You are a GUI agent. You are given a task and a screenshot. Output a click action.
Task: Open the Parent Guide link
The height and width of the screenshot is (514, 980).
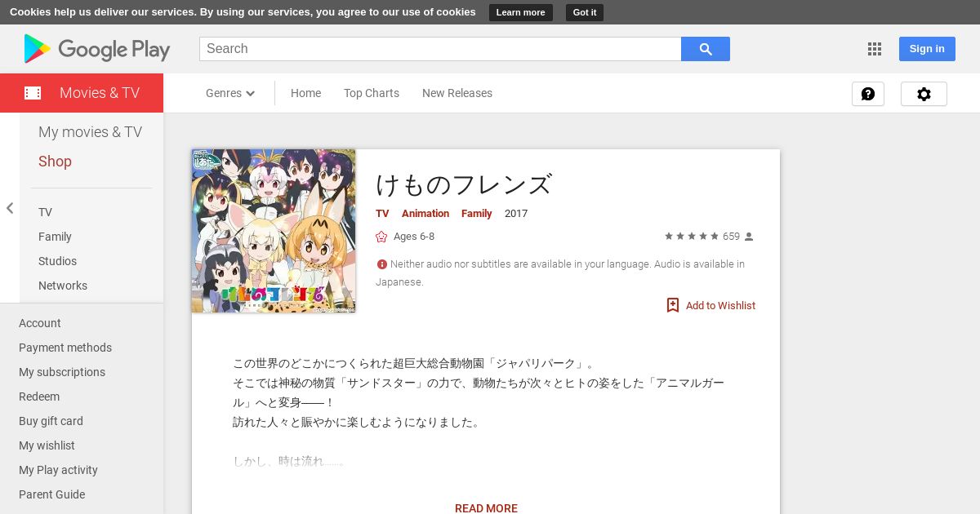pyautogui.click(x=51, y=494)
